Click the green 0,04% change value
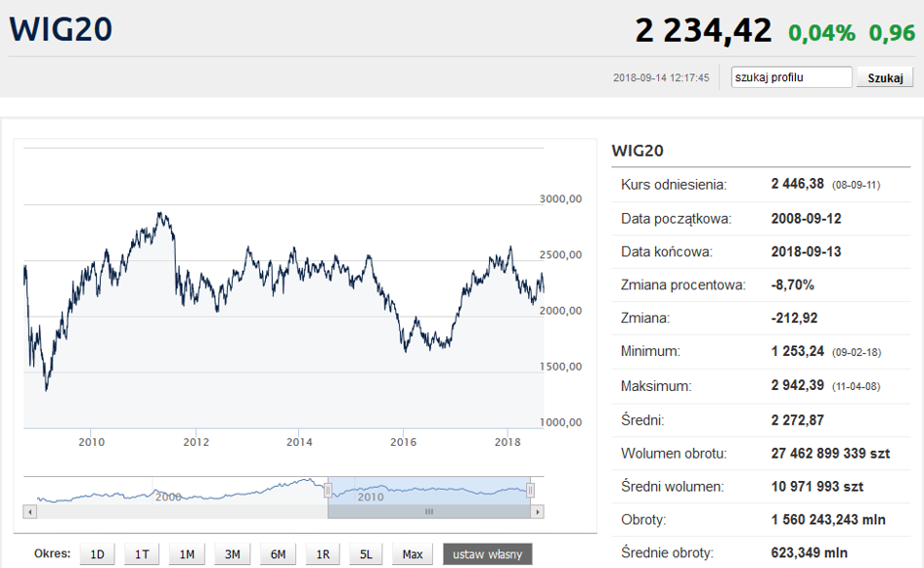 [x=822, y=33]
